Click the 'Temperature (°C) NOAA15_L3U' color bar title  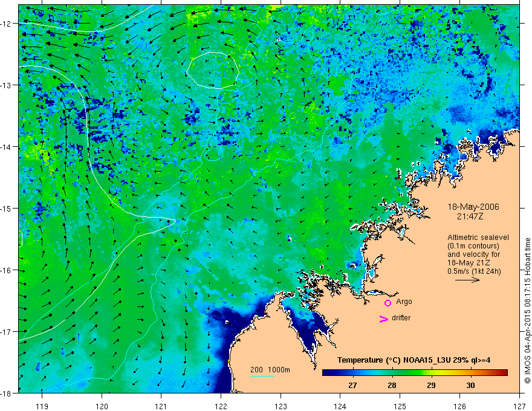[414, 360]
